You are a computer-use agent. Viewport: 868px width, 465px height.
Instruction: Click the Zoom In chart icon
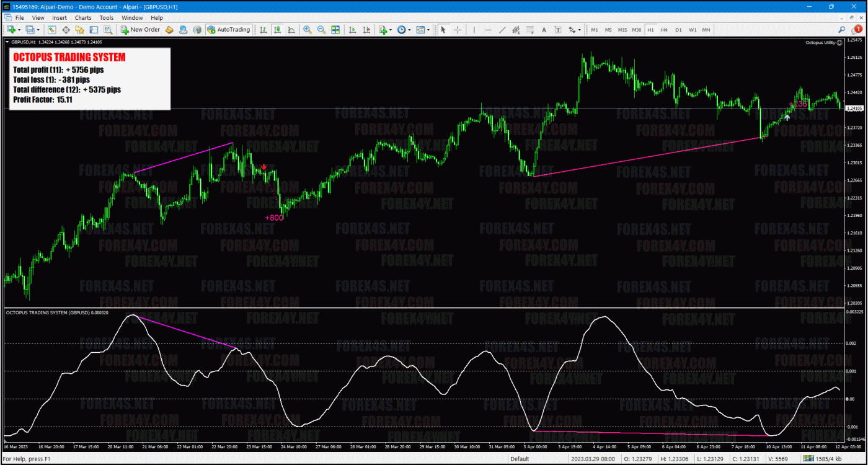[x=307, y=29]
